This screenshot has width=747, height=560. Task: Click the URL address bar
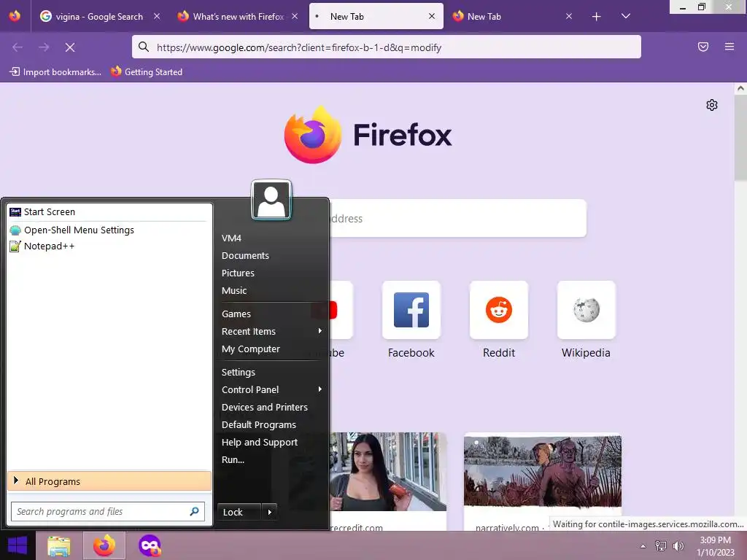[x=387, y=47]
